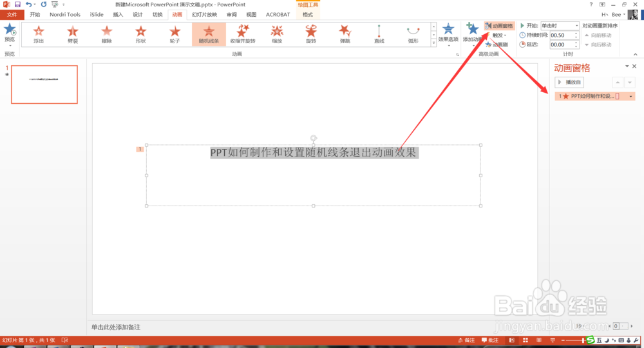Move animation gallery down one row
This screenshot has width=644, height=348.
(433, 35)
